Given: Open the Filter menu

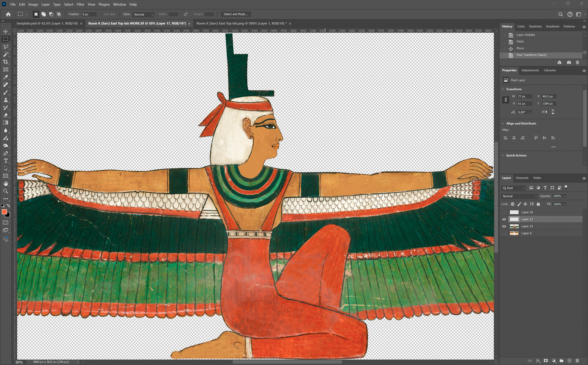Looking at the screenshot, I should 80,4.
